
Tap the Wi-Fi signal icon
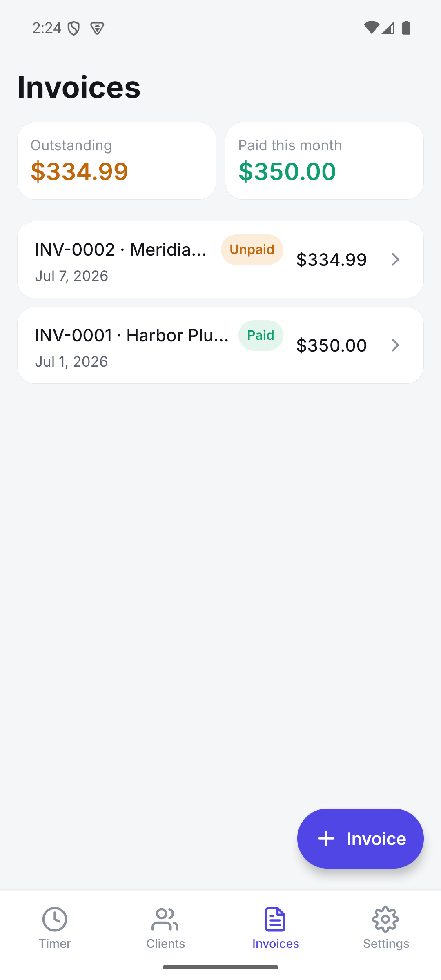click(371, 28)
